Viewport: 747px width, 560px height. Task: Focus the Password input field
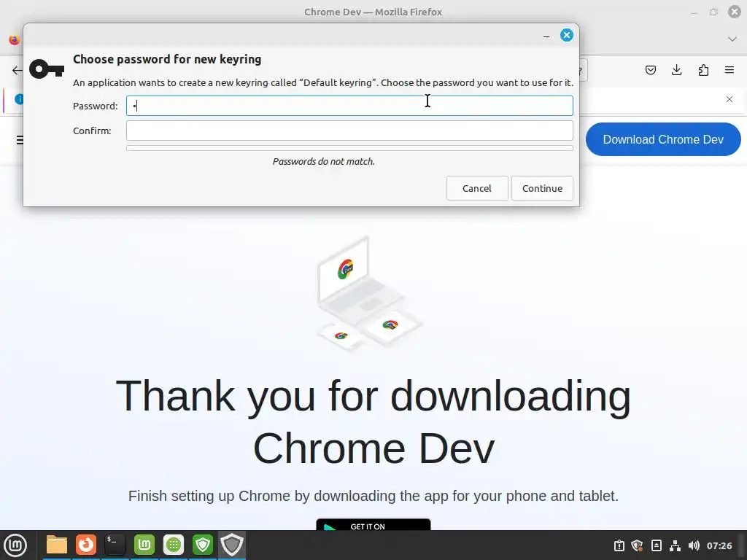pos(349,106)
